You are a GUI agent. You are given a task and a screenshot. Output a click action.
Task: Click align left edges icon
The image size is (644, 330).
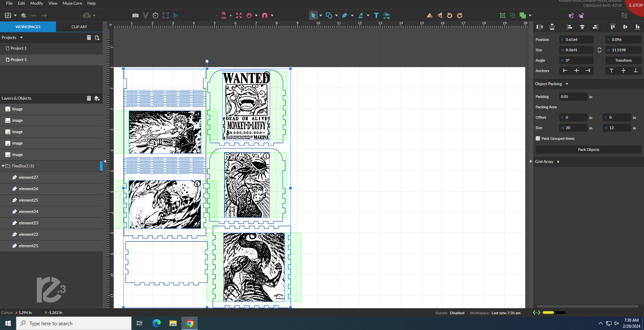point(570,27)
